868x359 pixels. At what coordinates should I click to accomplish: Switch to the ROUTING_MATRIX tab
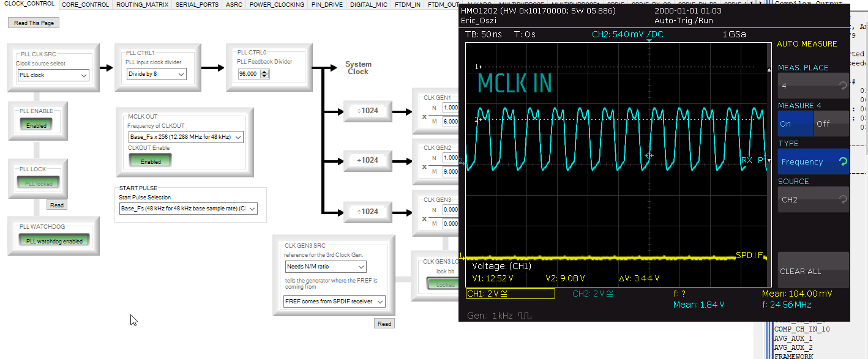pyautogui.click(x=142, y=4)
